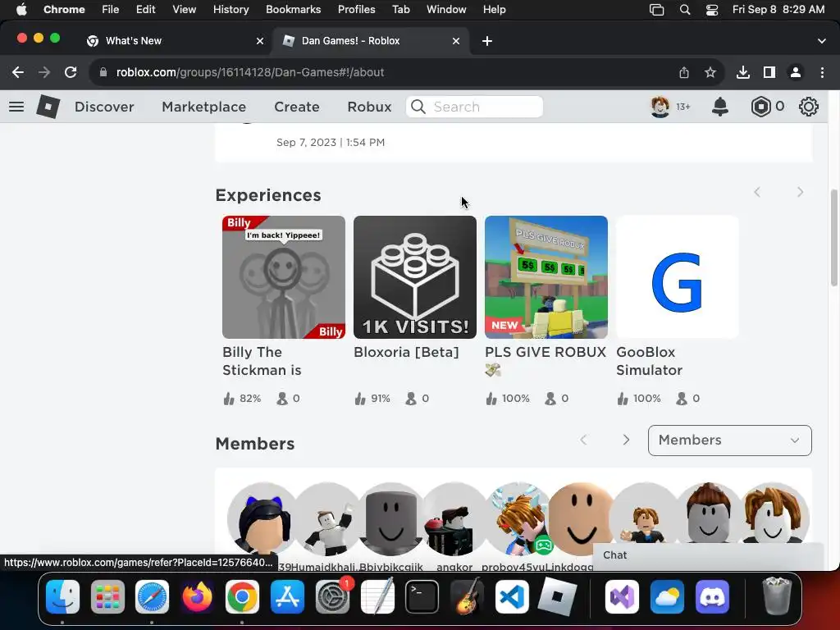
Task: Open PLS GIVE ROBUX game thumbnail
Action: click(546, 277)
